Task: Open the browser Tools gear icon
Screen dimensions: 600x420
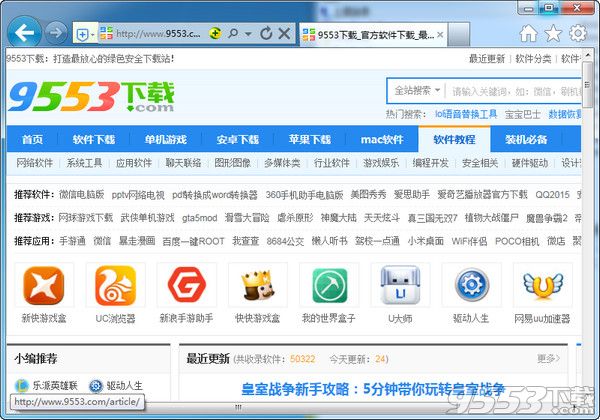Action: pos(578,33)
